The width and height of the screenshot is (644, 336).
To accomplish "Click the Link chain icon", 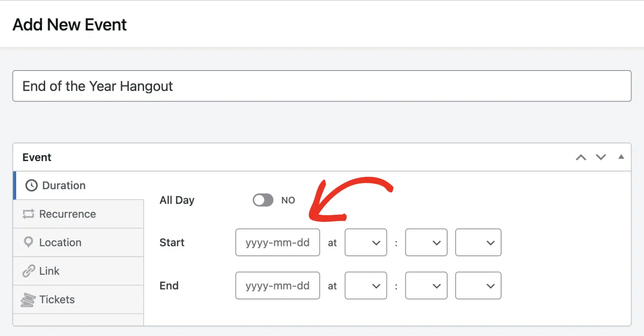I will point(29,271).
